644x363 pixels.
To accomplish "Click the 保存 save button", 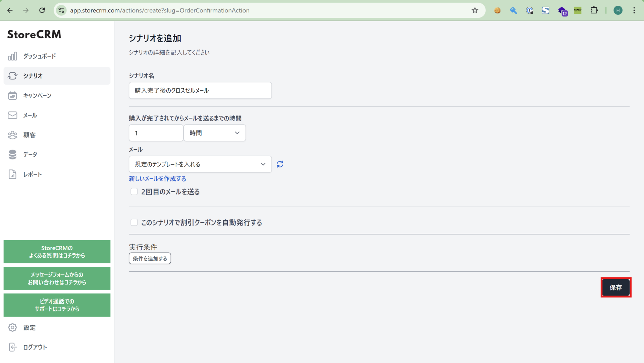I will tap(616, 288).
